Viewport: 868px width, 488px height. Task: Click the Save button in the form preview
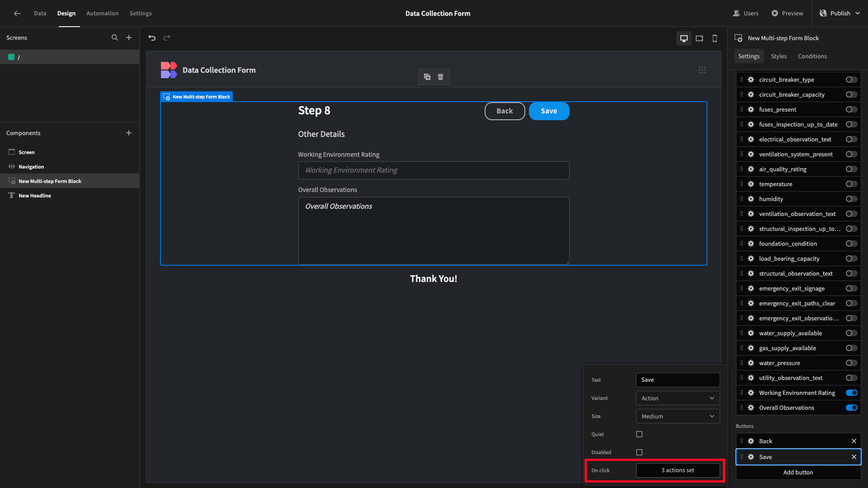pos(549,111)
